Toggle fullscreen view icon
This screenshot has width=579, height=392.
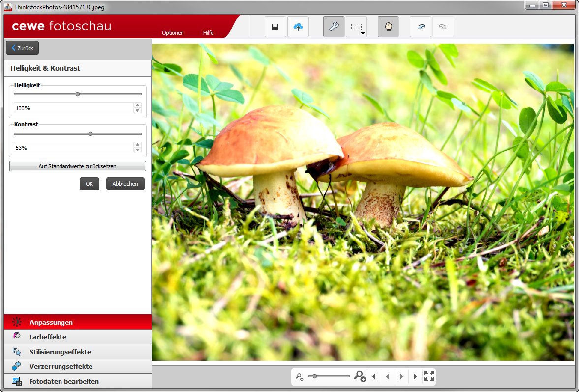429,376
